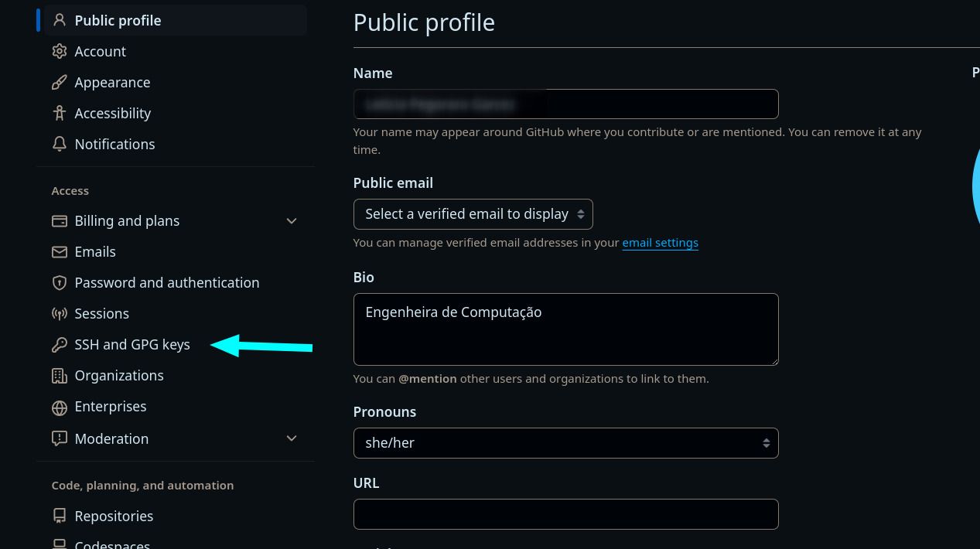Focus the empty URL input field

click(x=565, y=514)
